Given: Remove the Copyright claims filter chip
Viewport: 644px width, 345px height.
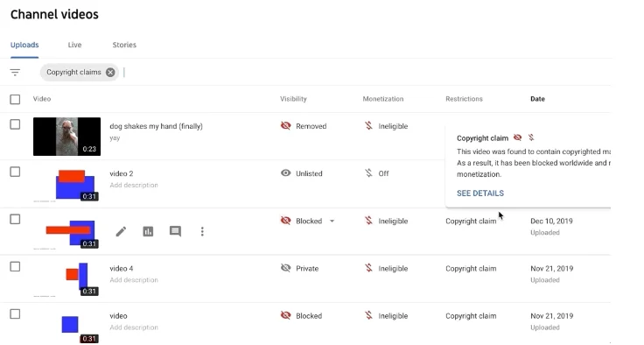Looking at the screenshot, I should pos(110,73).
